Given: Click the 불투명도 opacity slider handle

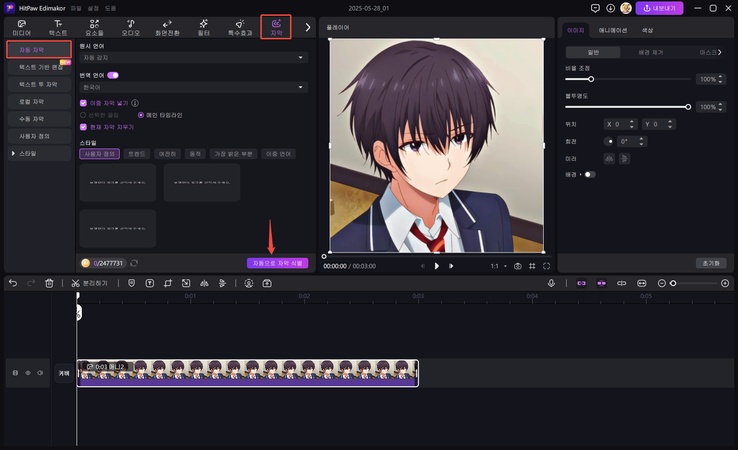Looking at the screenshot, I should coord(688,106).
